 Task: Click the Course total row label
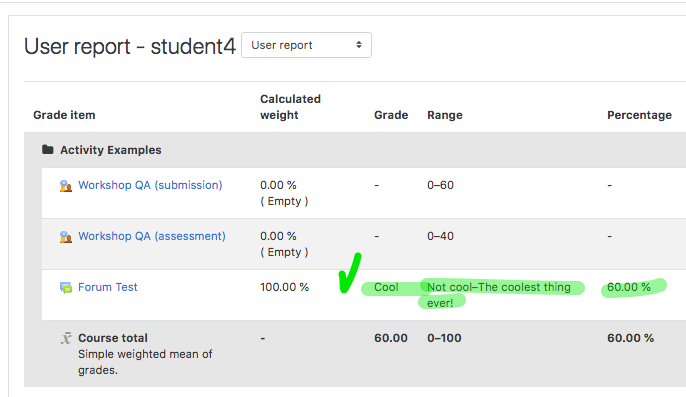coord(113,338)
